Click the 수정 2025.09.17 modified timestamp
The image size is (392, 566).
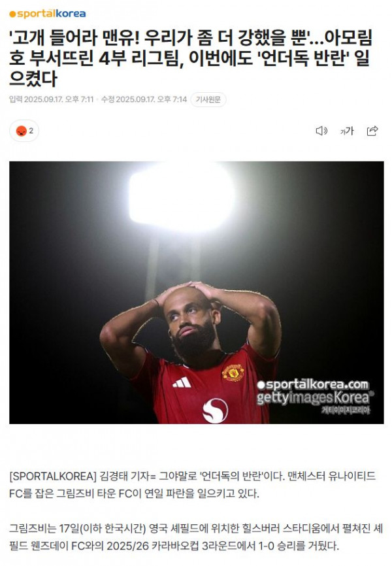(x=144, y=99)
